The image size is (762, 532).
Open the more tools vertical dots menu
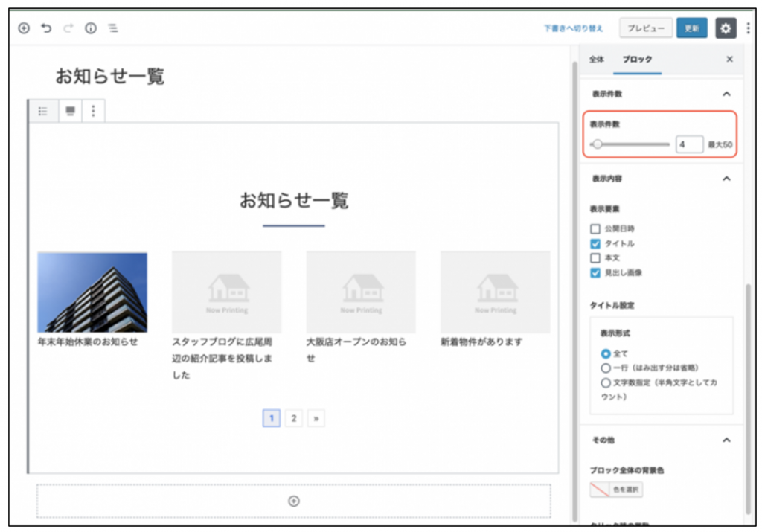[748, 28]
